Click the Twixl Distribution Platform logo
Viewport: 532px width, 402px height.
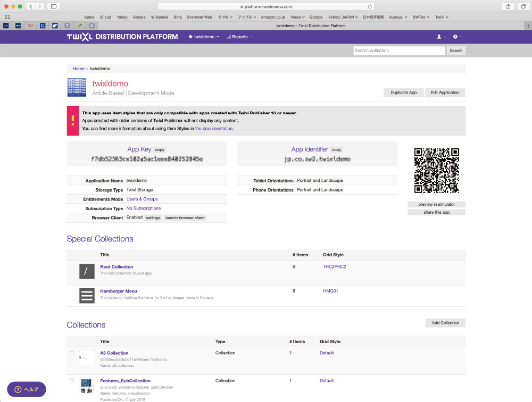coord(122,37)
